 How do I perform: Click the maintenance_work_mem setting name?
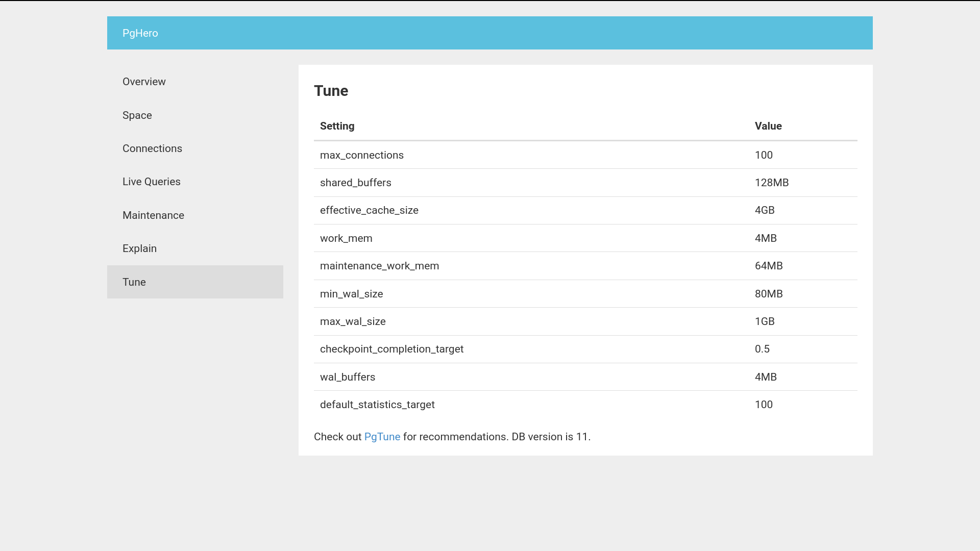[379, 266]
